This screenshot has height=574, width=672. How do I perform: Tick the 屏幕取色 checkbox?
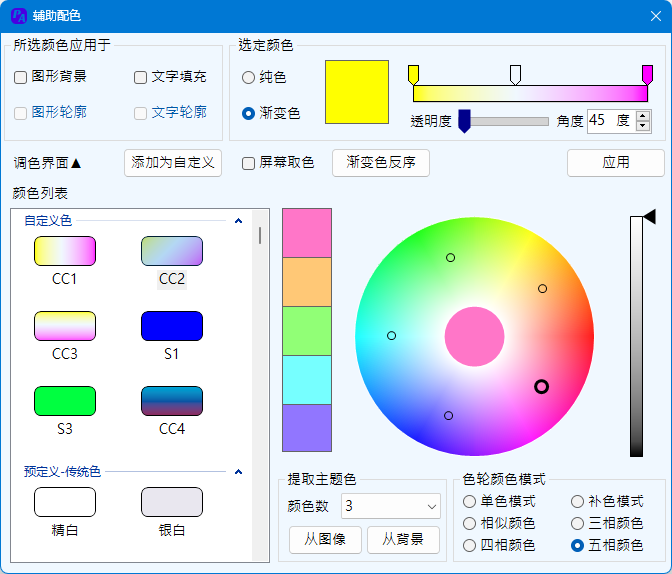(248, 163)
